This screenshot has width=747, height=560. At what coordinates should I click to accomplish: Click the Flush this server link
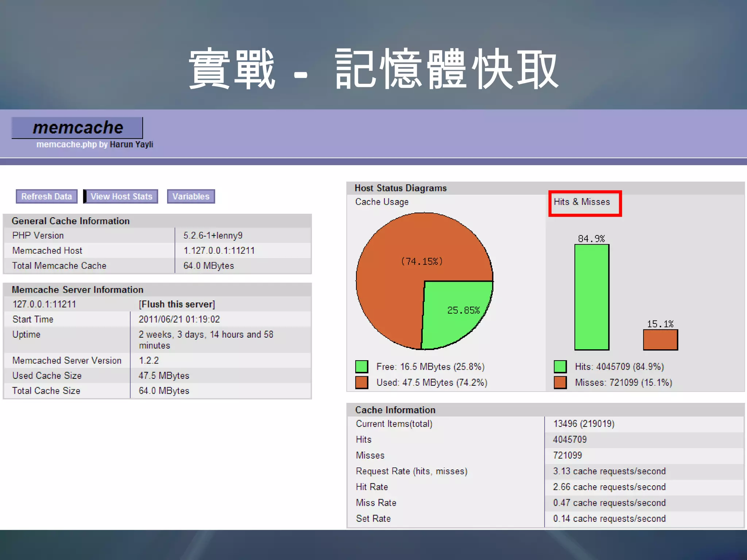[x=177, y=304]
